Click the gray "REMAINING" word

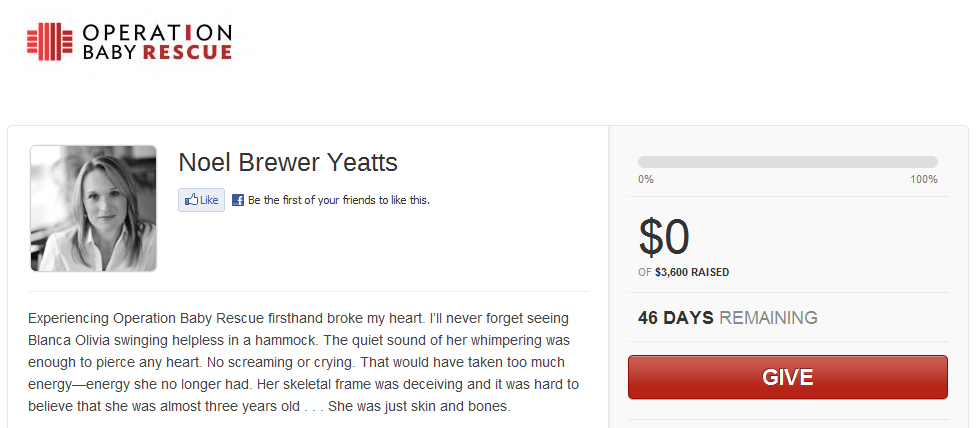[x=768, y=318]
